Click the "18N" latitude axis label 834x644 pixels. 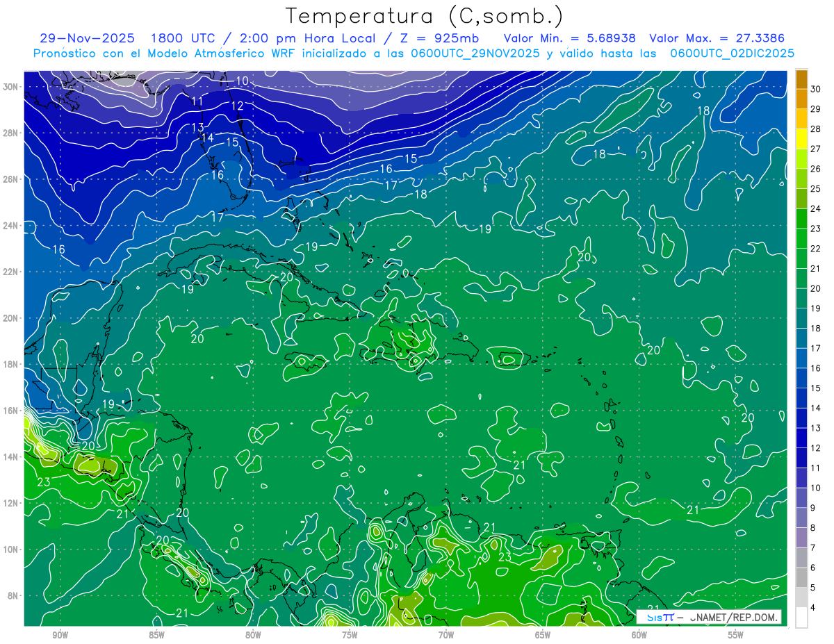10,364
